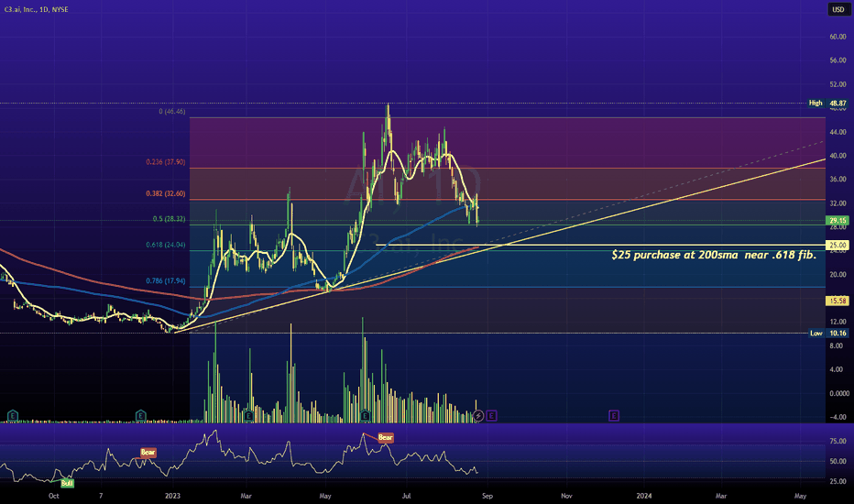
Task: Click the 56.00 price scale value
Action: point(838,60)
